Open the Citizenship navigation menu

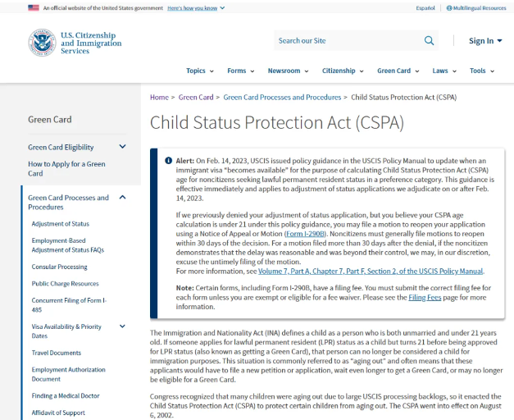pos(343,71)
